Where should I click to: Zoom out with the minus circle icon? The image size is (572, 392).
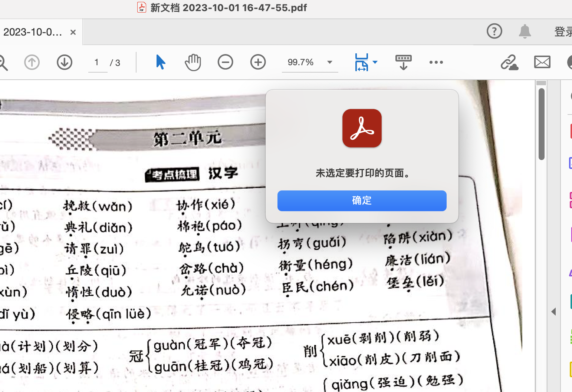click(225, 62)
